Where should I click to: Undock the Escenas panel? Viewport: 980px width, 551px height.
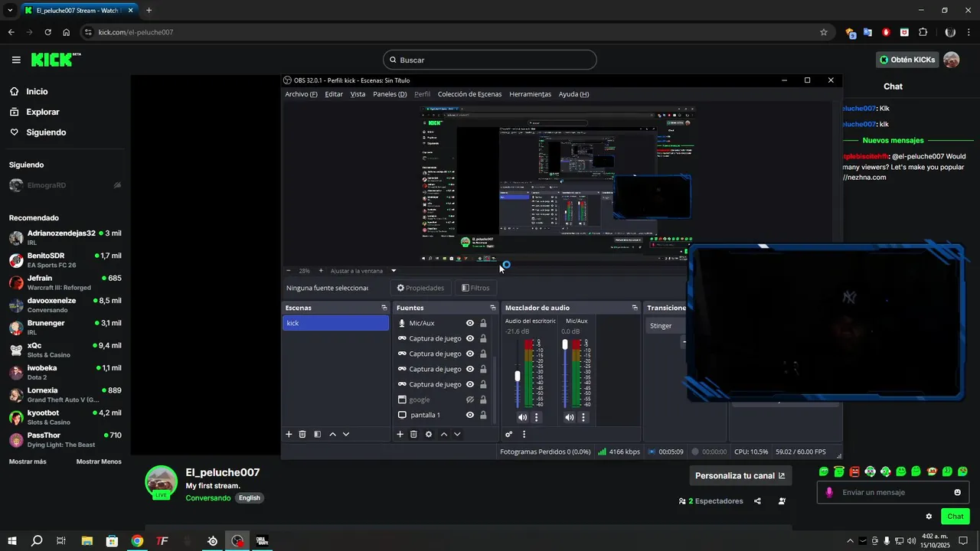384,308
